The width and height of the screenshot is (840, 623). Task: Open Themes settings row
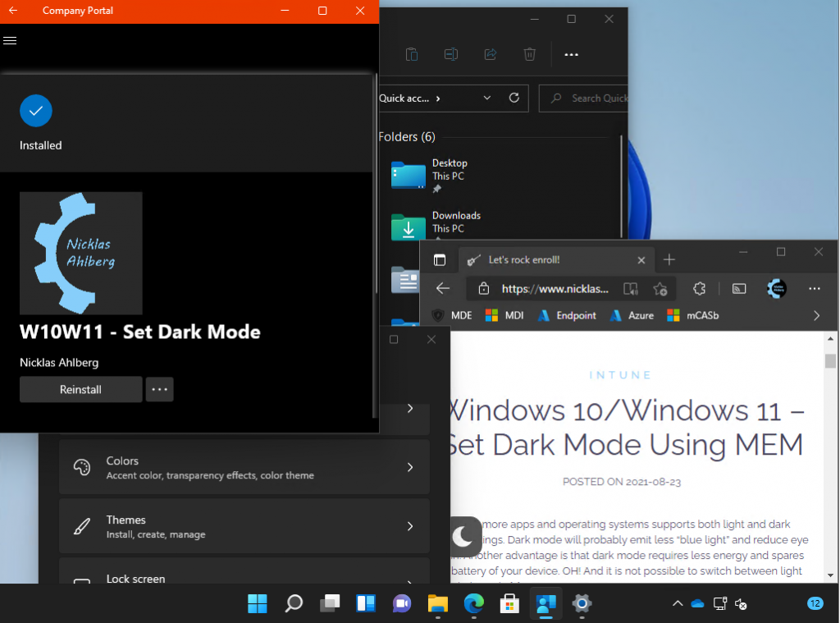(x=244, y=526)
